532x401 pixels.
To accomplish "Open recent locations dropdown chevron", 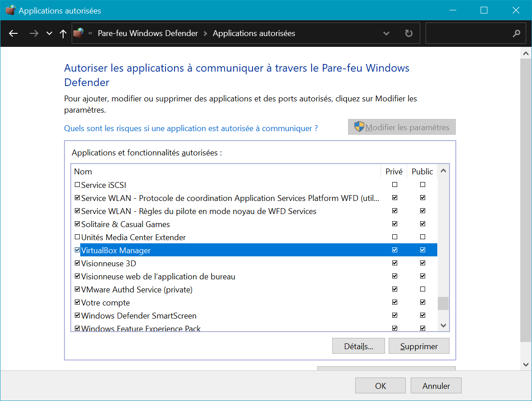I will point(49,33).
